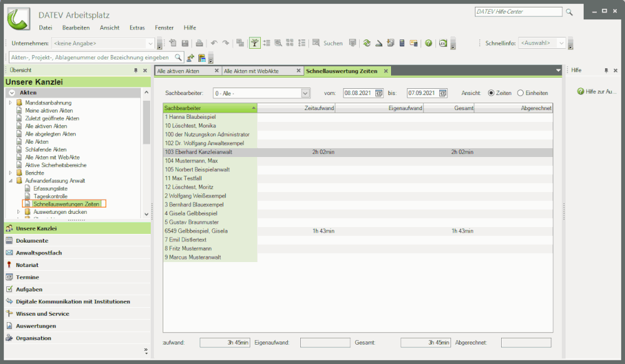Open the Ansicht menu
Image resolution: width=625 pixels, height=364 pixels.
tap(109, 28)
